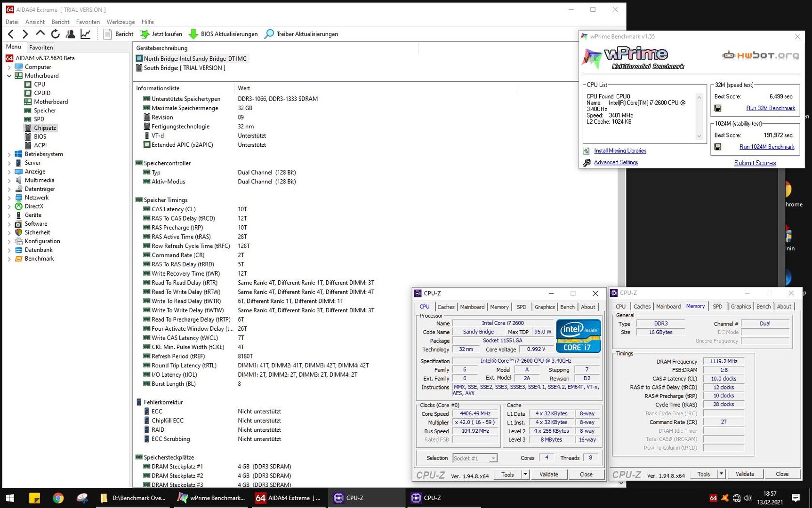Open wPrime Advanced Settings link
Image resolution: width=812 pixels, height=508 pixels.
click(x=616, y=162)
